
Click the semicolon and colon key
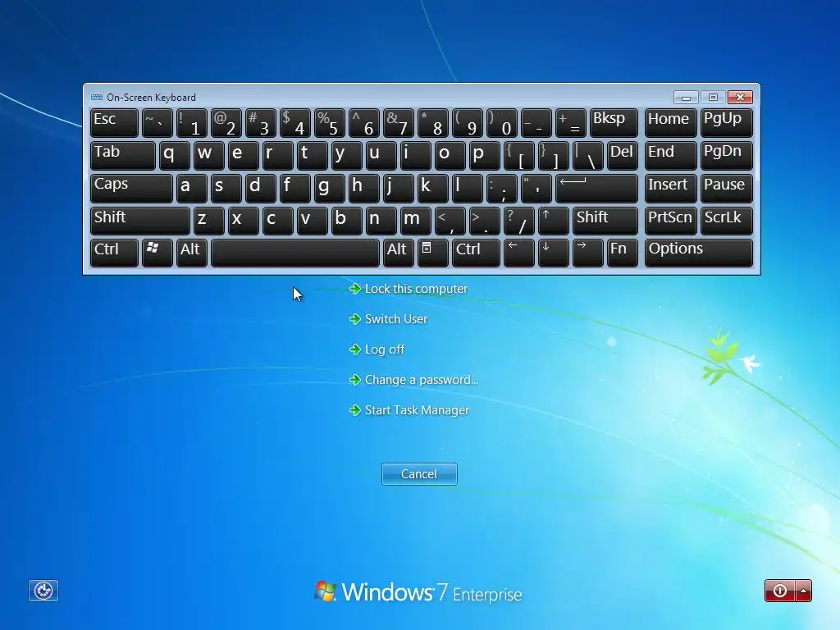(x=501, y=189)
